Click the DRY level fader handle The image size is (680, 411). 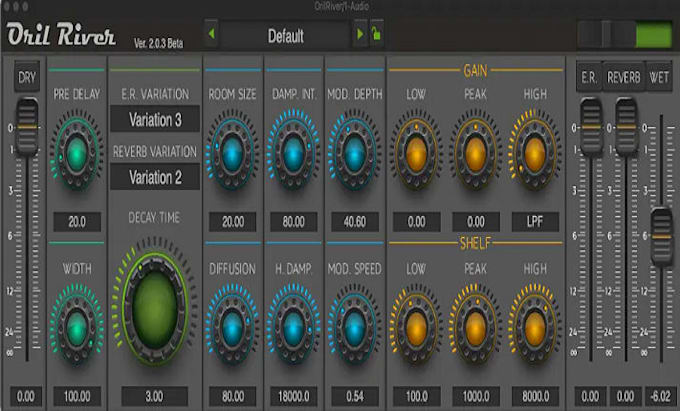[27, 127]
